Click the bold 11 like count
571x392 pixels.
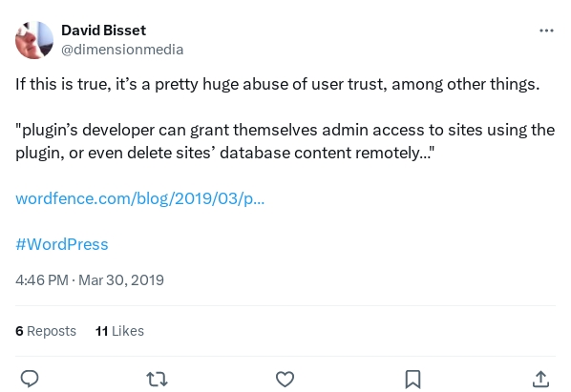(x=101, y=331)
